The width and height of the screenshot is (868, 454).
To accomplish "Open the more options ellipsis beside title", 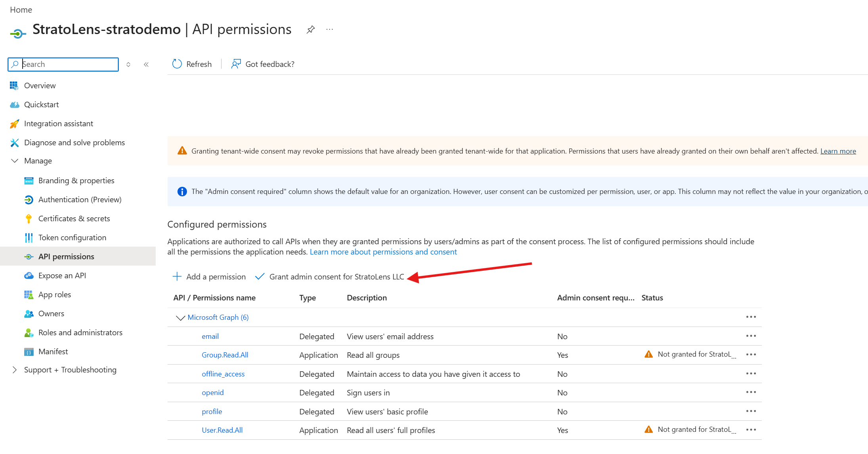I will pos(330,29).
